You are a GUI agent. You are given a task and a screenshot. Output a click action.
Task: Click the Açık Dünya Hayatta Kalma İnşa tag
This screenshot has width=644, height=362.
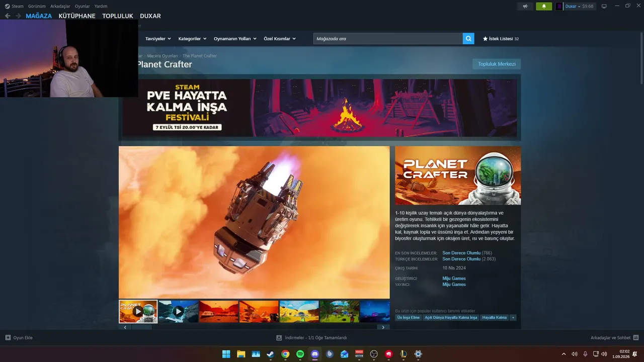pos(451,318)
